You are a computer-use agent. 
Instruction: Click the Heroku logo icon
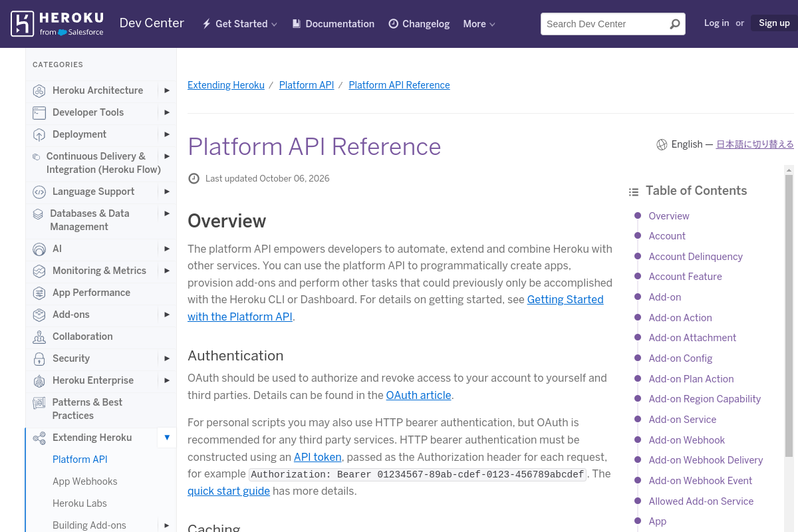22,23
